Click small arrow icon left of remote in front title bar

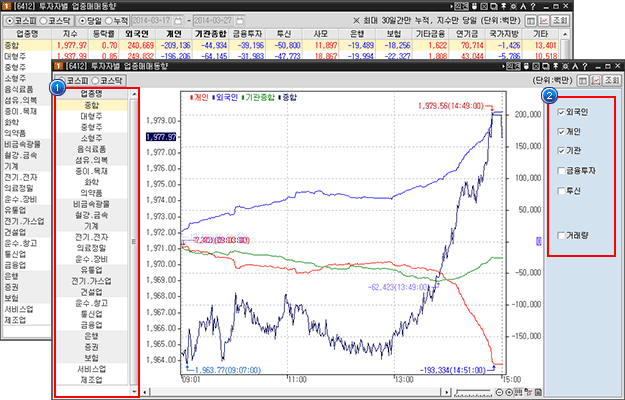pos(503,67)
